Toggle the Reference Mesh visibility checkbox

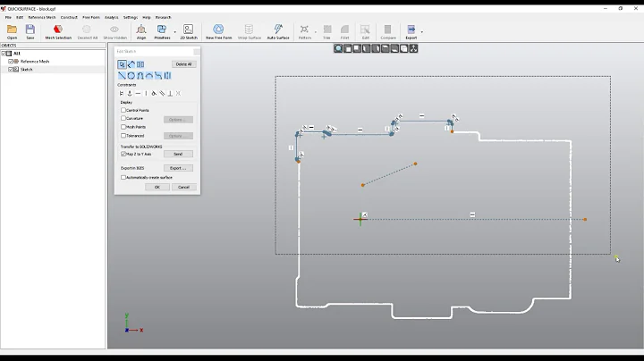point(11,61)
